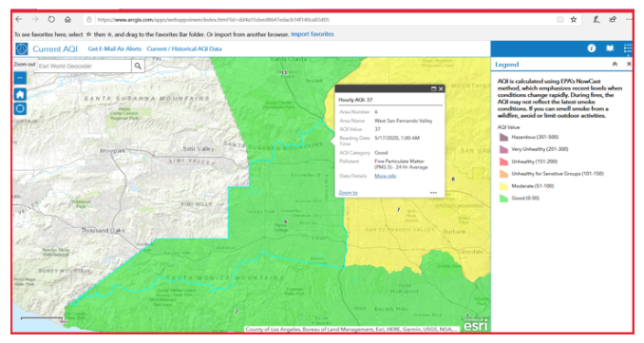Open the browser home icon
The image size is (644, 343).
point(67,19)
